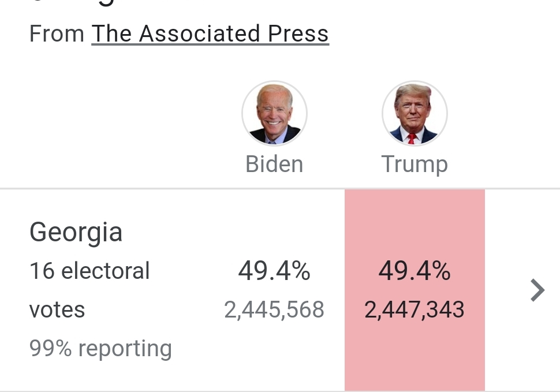
Task: Click Biden's vote count 2,445,568
Action: [x=274, y=310]
